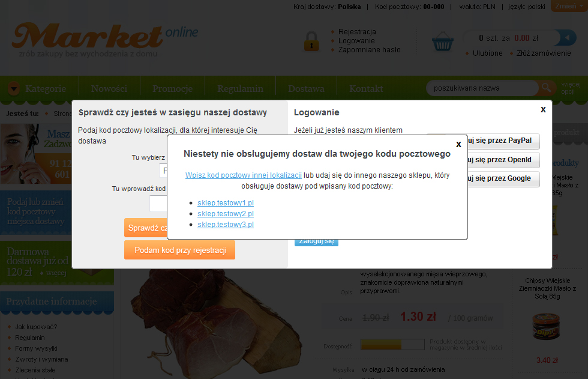Open the Rejestracja link

click(x=357, y=31)
